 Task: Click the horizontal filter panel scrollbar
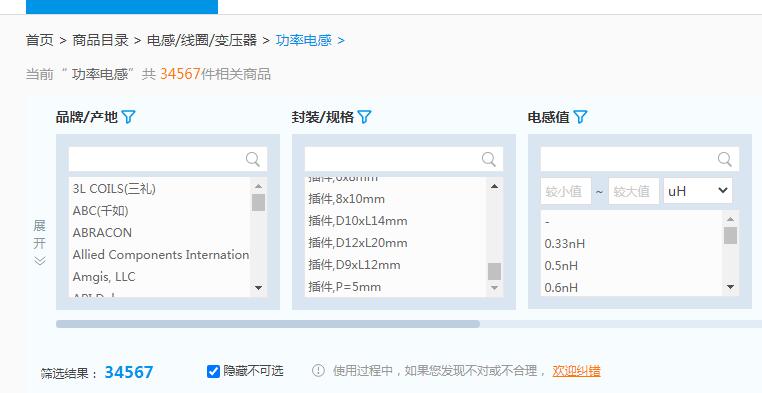point(268,324)
